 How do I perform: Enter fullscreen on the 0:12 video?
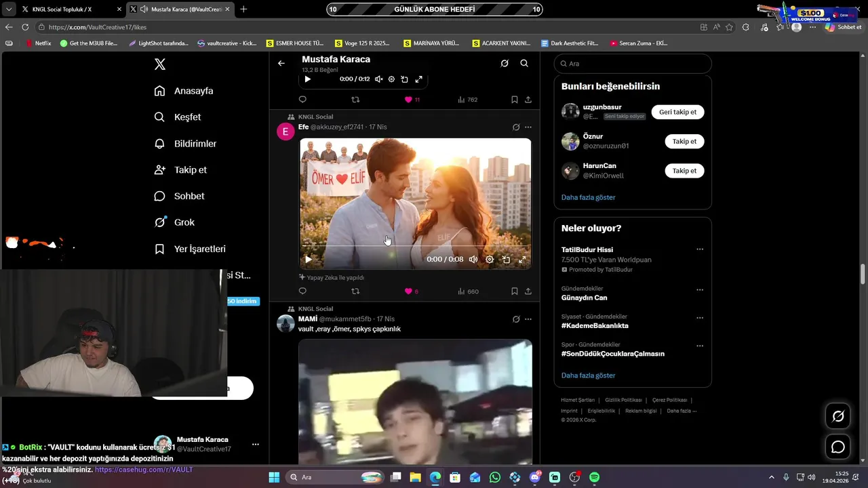coord(418,79)
